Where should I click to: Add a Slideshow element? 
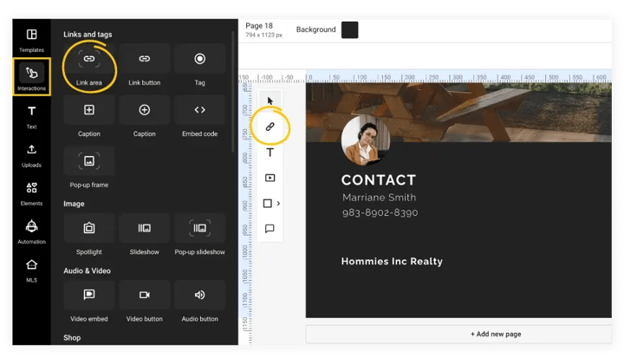coord(144,235)
